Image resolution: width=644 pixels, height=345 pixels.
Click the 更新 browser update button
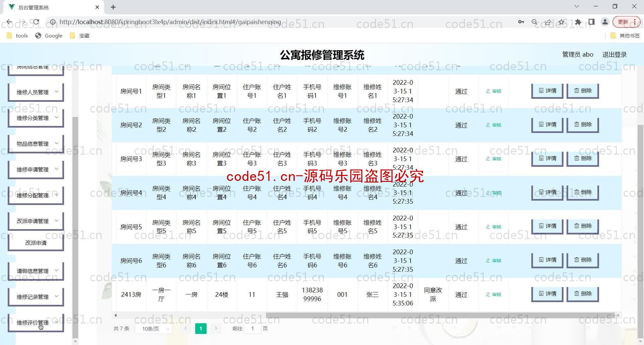[x=623, y=22]
